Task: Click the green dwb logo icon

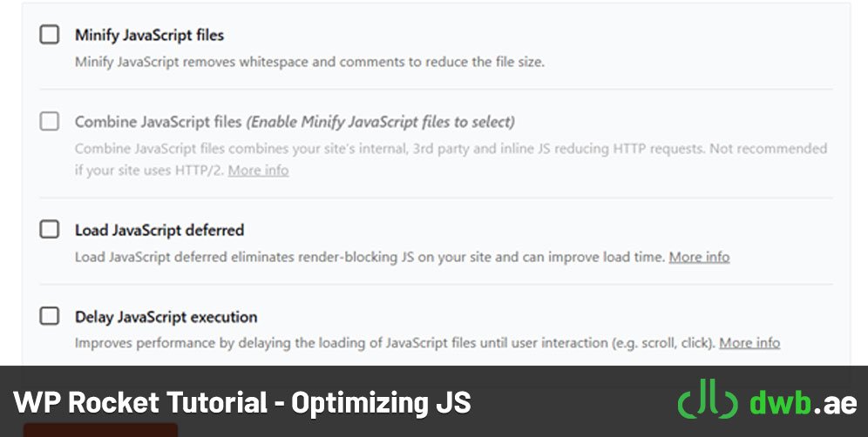Action: coord(708,400)
